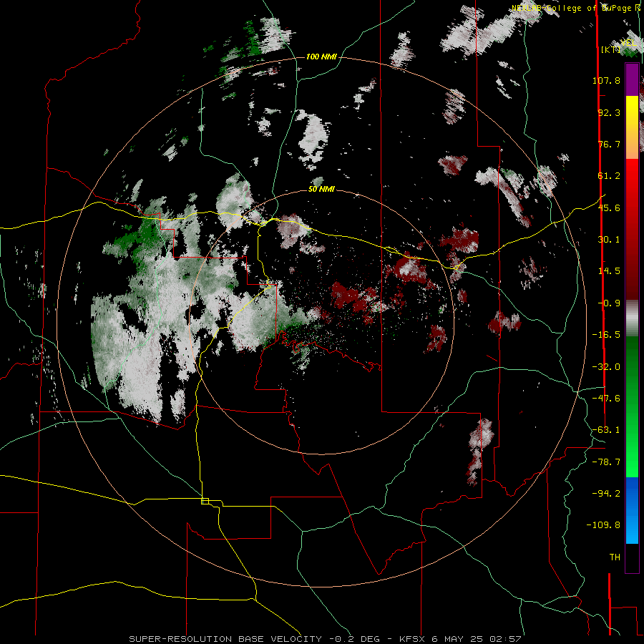Click the "100 NMI" range ring label

coord(321,57)
